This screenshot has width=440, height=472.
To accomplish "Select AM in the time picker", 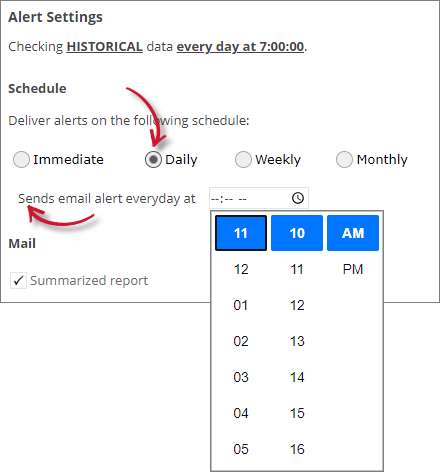I will point(353,233).
